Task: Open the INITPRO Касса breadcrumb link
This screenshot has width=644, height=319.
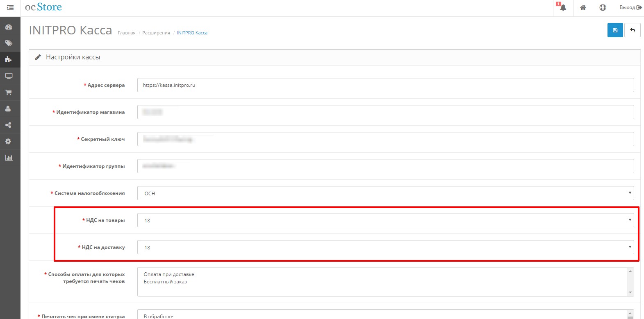Action: pos(192,33)
